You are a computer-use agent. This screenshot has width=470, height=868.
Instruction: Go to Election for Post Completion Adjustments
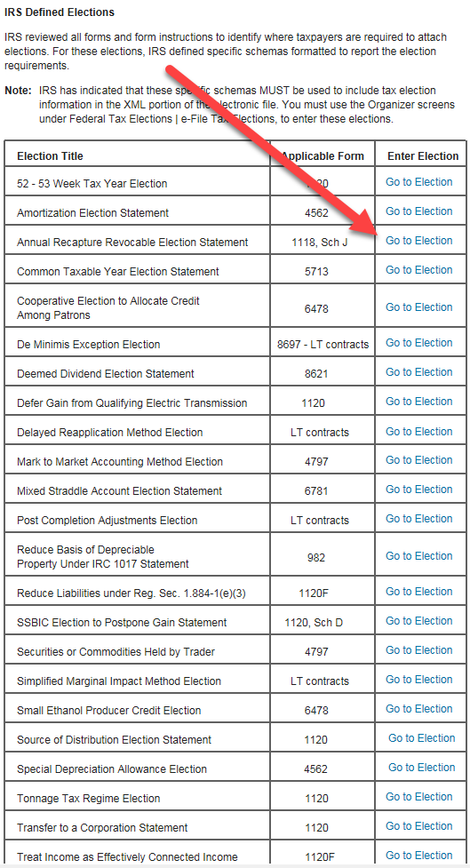pos(419,519)
